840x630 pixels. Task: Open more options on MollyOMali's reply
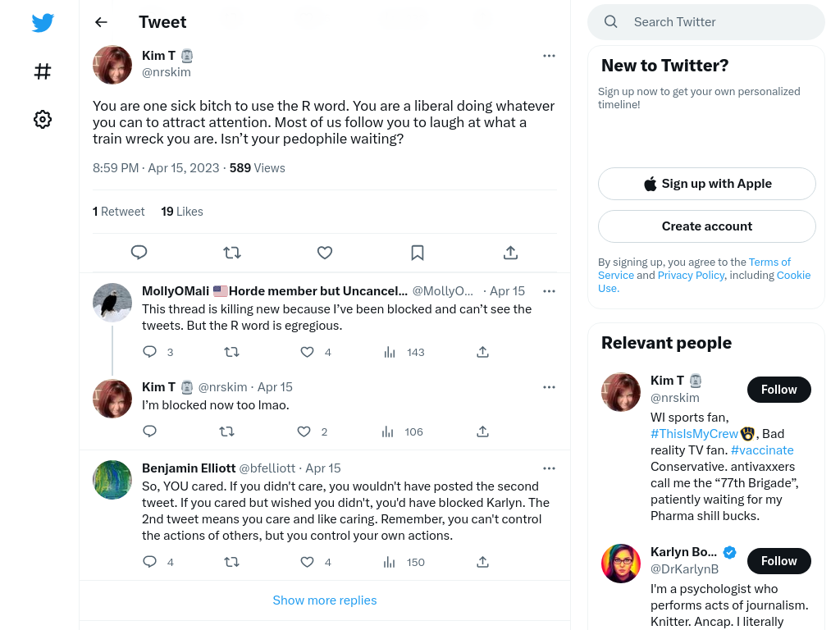pos(549,291)
